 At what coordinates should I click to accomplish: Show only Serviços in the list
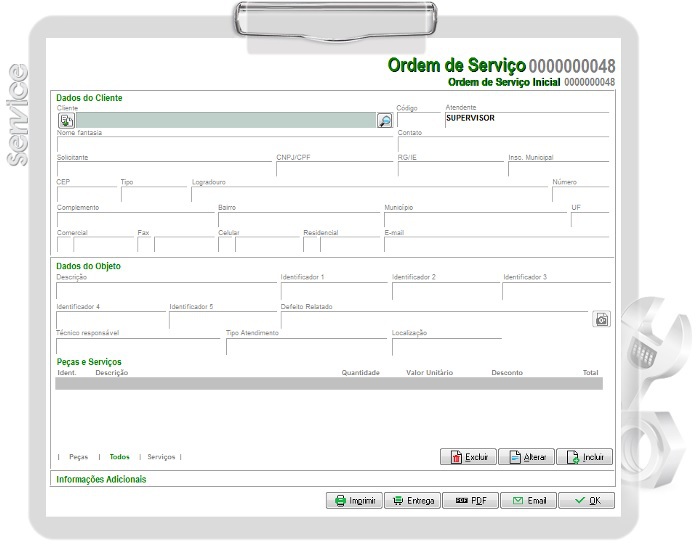[160, 457]
